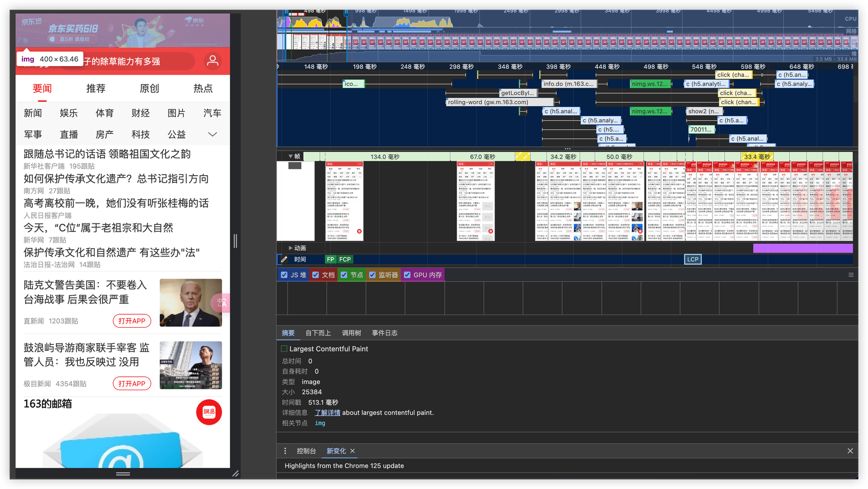Click the 了解详情 link
This screenshot has height=489, width=868.
click(x=327, y=413)
